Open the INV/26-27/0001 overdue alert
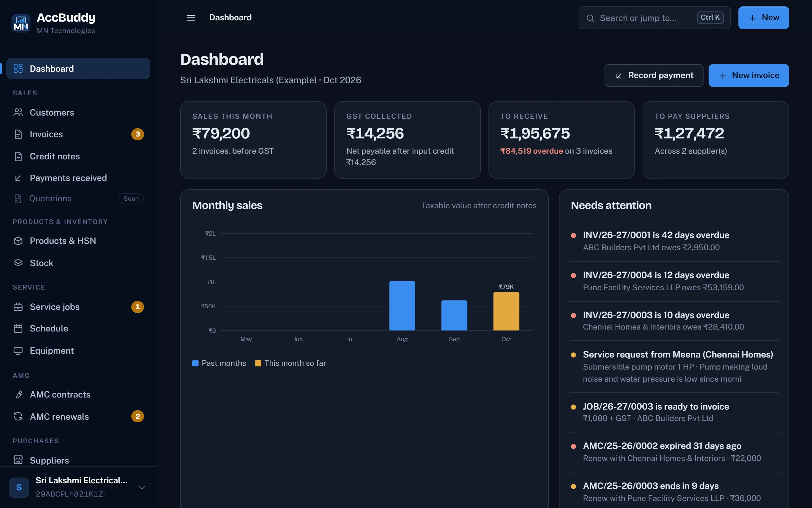 [674, 241]
